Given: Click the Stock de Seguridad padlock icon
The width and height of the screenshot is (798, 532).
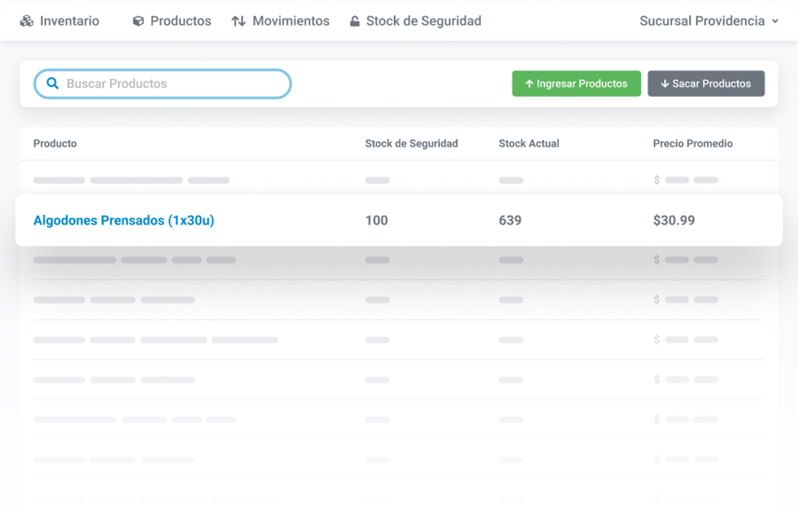Looking at the screenshot, I should click(355, 21).
